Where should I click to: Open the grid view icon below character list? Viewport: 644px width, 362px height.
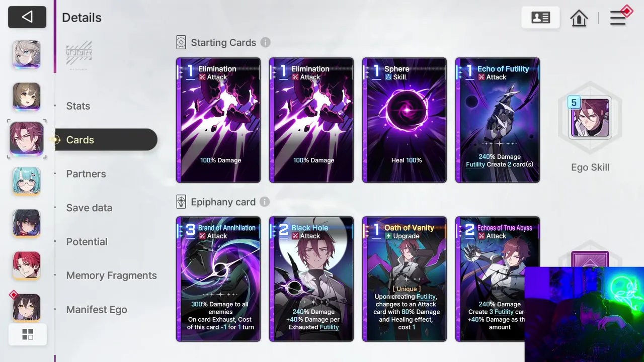coord(28,334)
